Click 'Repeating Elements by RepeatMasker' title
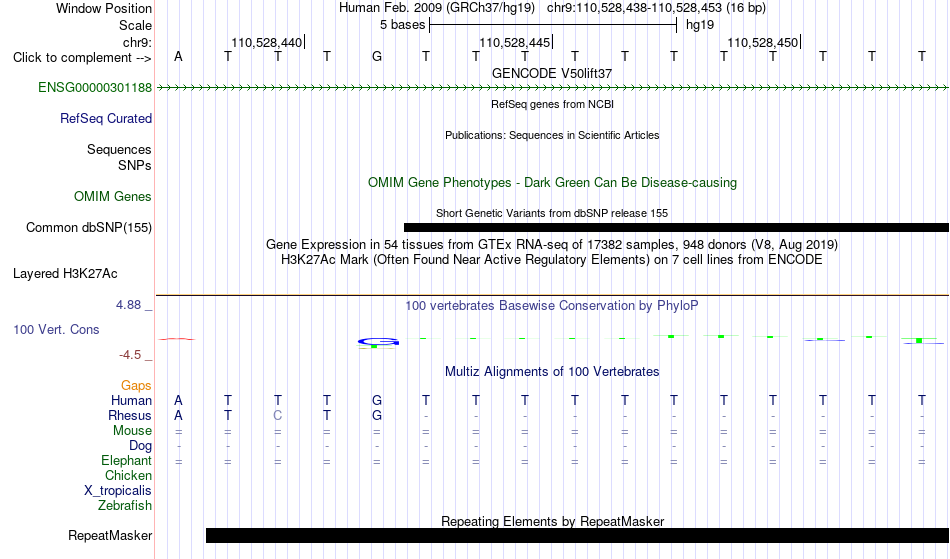This screenshot has height=559, width=950. 552,521
